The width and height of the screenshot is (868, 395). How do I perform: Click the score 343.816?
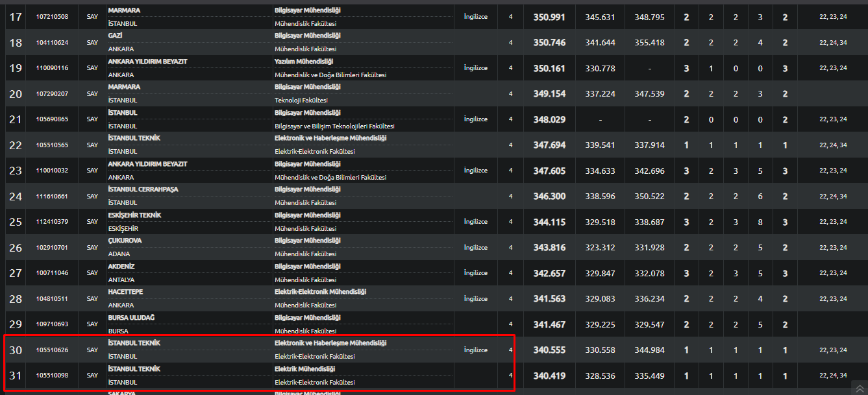(549, 247)
